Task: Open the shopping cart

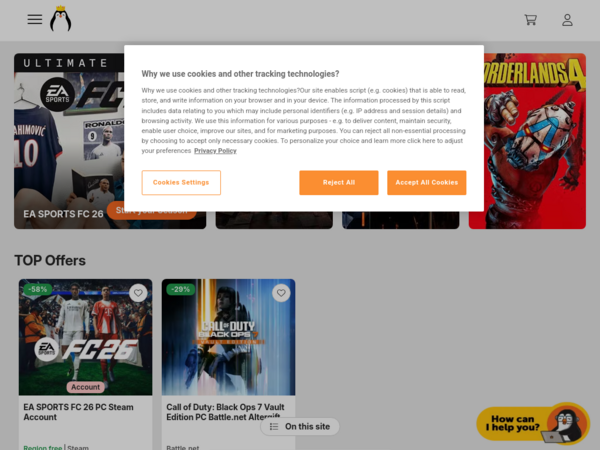Action: [531, 20]
